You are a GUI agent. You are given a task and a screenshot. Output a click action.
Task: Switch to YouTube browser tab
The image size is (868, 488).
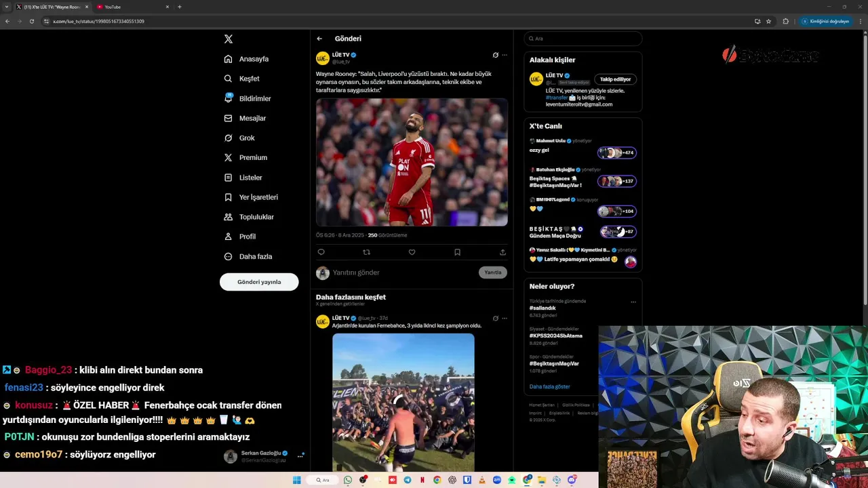pyautogui.click(x=132, y=7)
